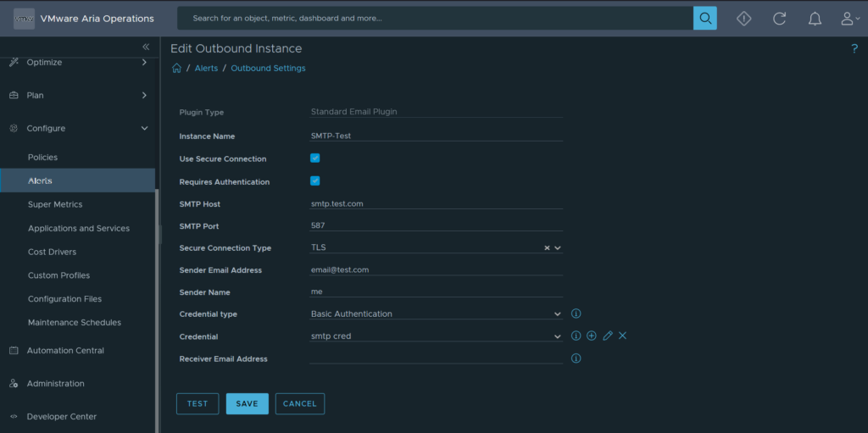The image size is (868, 433).
Task: Go to Applications and Services
Action: click(79, 228)
